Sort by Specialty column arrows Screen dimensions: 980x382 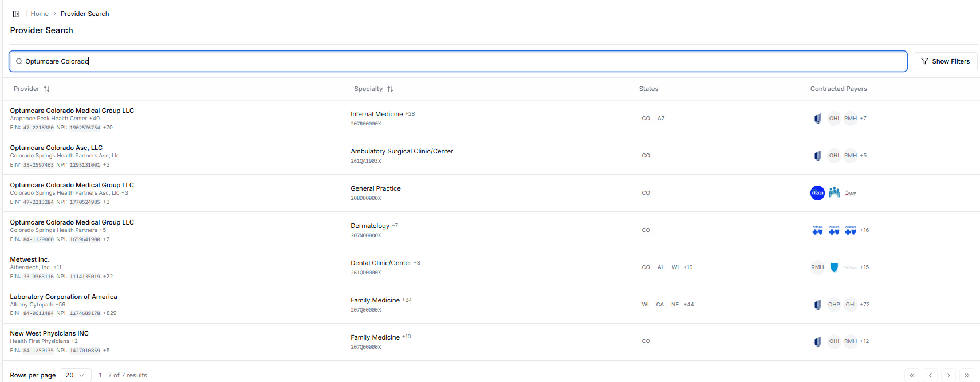tap(390, 89)
